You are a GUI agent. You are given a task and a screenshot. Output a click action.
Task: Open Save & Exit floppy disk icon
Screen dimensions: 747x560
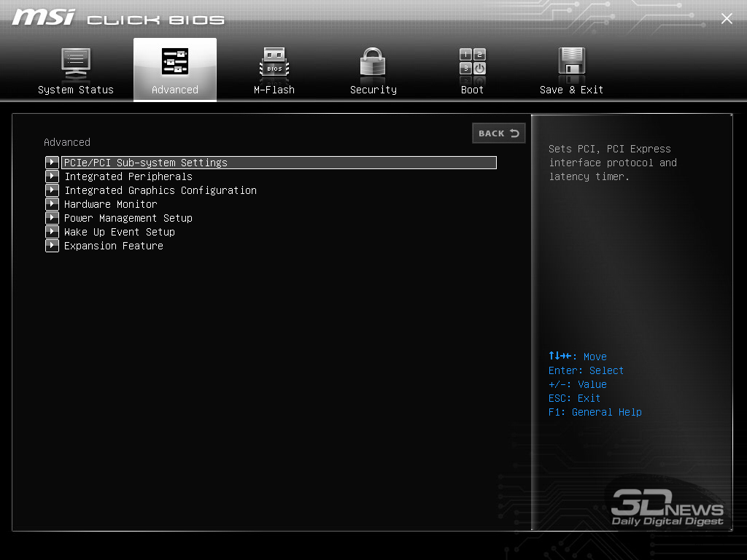click(x=572, y=63)
